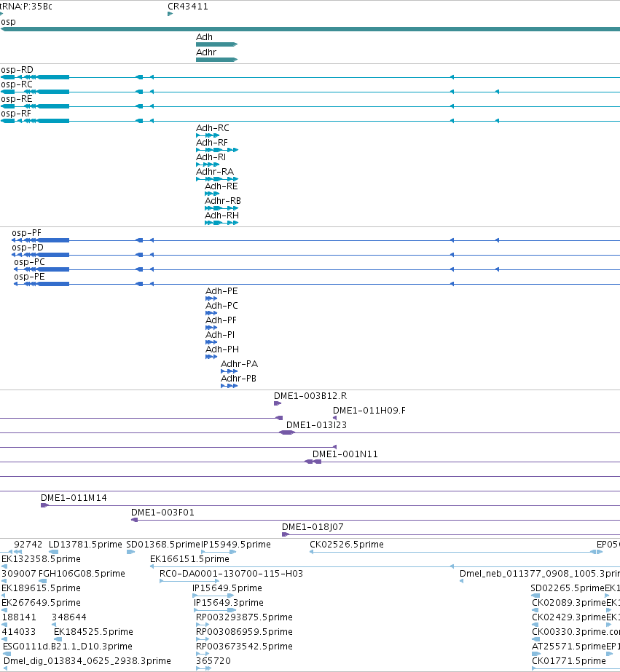Image resolution: width=620 pixels, height=672 pixels.
Task: Click the Adh-PI protein label
Action: [220, 335]
